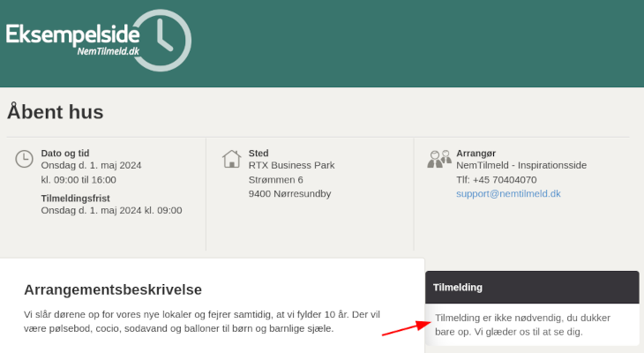This screenshot has width=644, height=353.
Task: Open the support@nemtilmeld.dk email link
Action: pos(508,193)
